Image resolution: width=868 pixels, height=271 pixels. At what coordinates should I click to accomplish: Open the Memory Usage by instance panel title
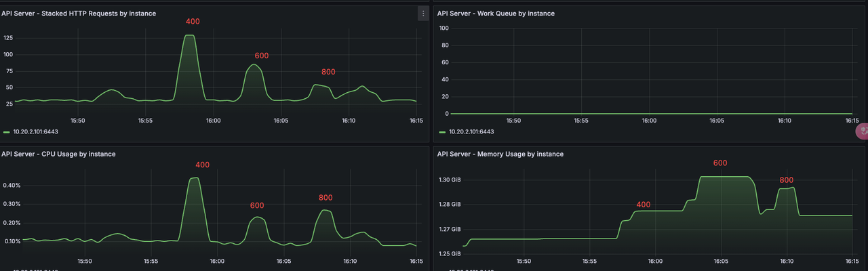500,154
